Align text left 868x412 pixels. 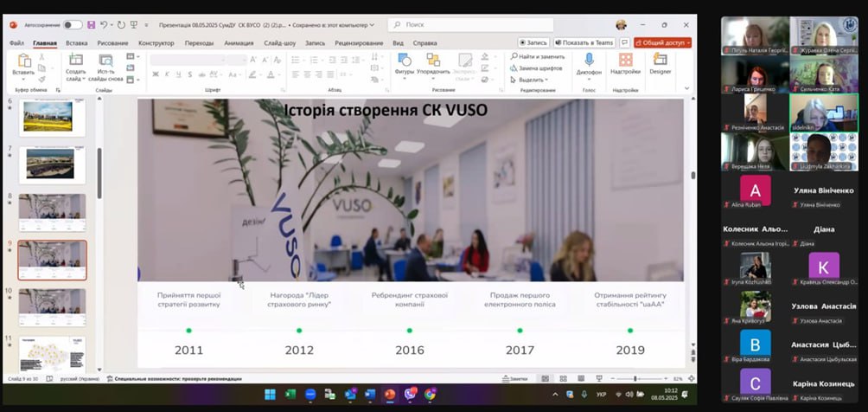pyautogui.click(x=295, y=74)
